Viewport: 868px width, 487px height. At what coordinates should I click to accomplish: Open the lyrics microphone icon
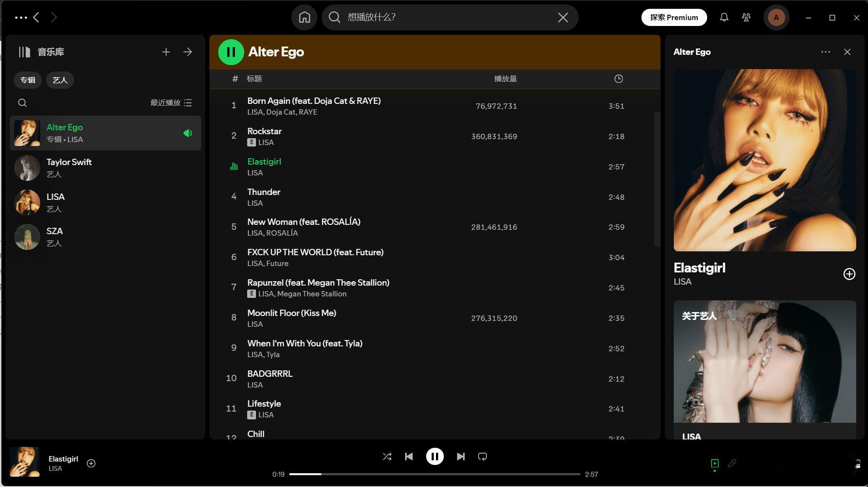pyautogui.click(x=732, y=463)
